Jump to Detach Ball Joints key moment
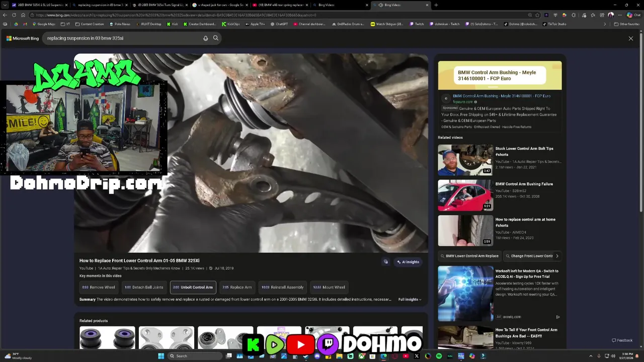Image resolution: width=644 pixels, height=362 pixels. [x=144, y=288]
